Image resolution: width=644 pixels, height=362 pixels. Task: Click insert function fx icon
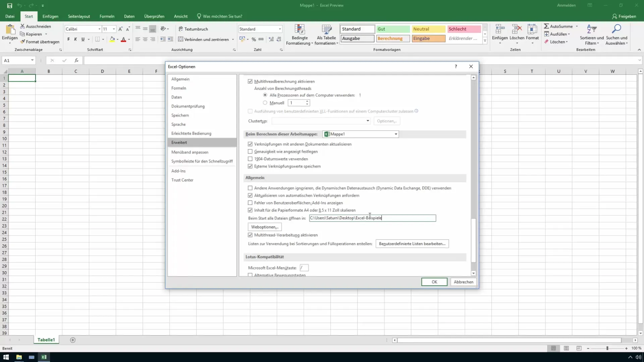(x=76, y=60)
